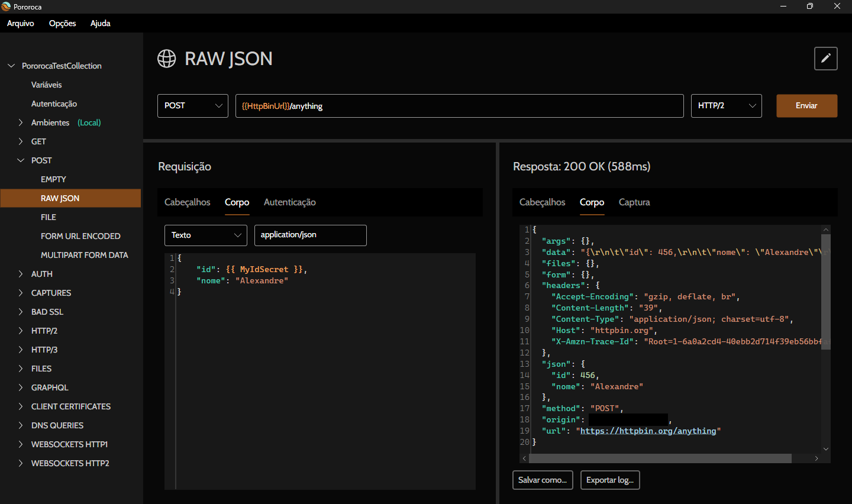Screen dimensions: 852x504
Task: Switch to request Corpo tab
Action: [237, 202]
